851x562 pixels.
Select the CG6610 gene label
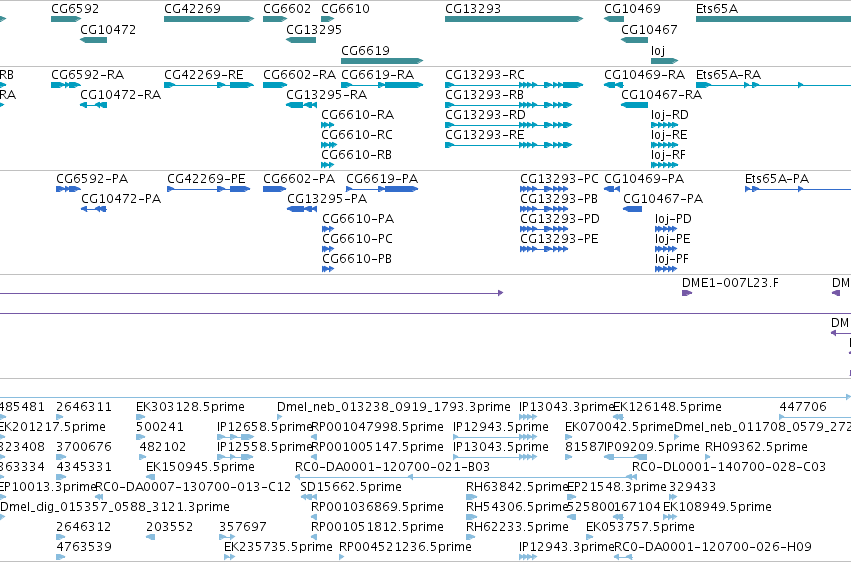pos(345,9)
